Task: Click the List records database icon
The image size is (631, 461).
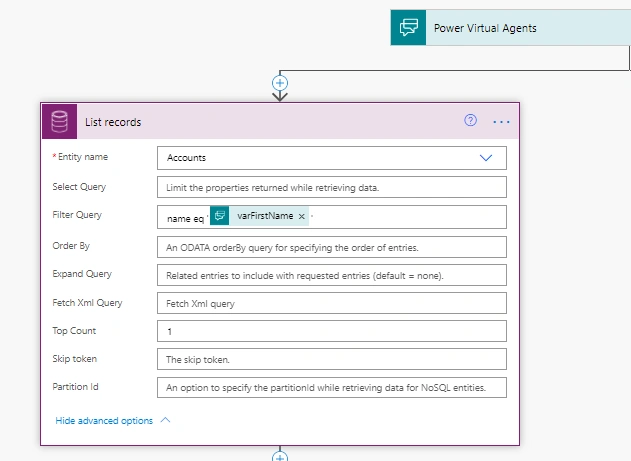Action: 60,121
